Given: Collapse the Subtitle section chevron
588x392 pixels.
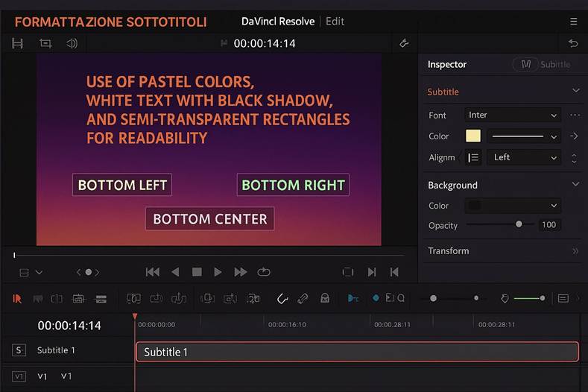Looking at the screenshot, I should [575, 91].
